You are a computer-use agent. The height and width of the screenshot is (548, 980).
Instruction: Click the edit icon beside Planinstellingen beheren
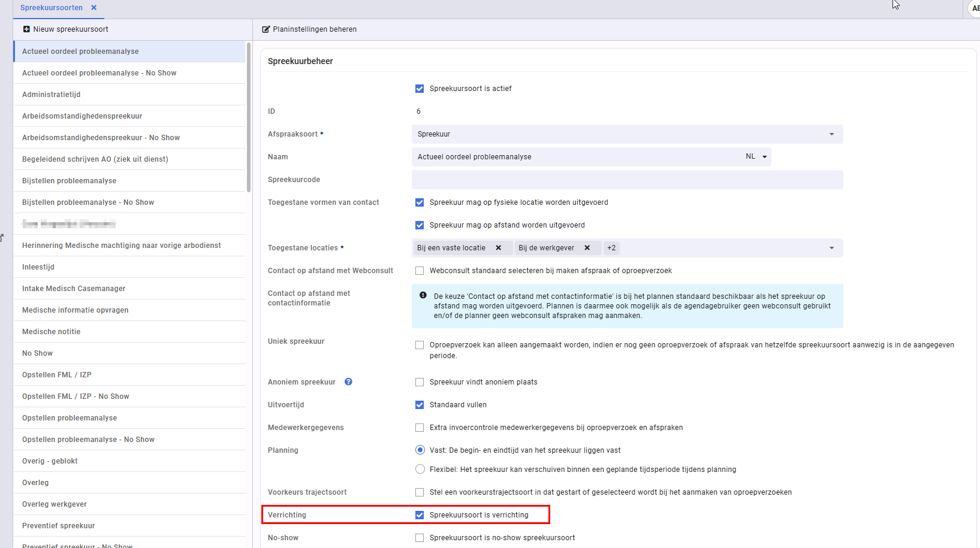[x=266, y=29]
